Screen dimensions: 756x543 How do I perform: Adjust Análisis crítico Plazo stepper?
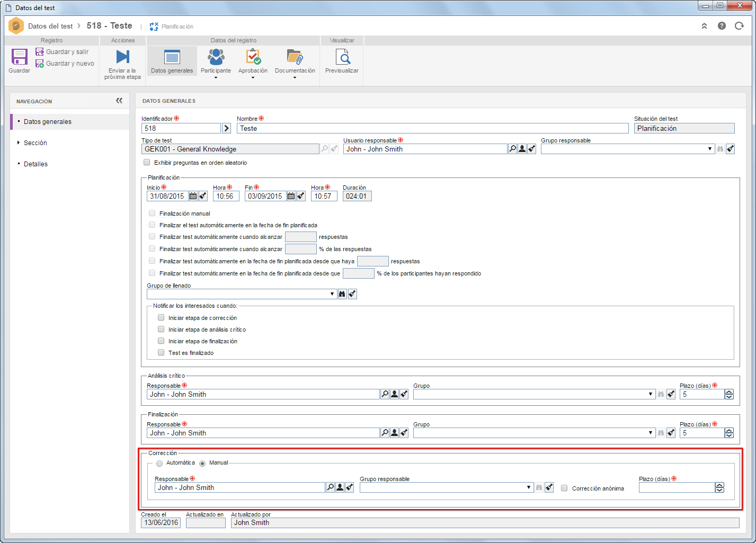point(730,394)
